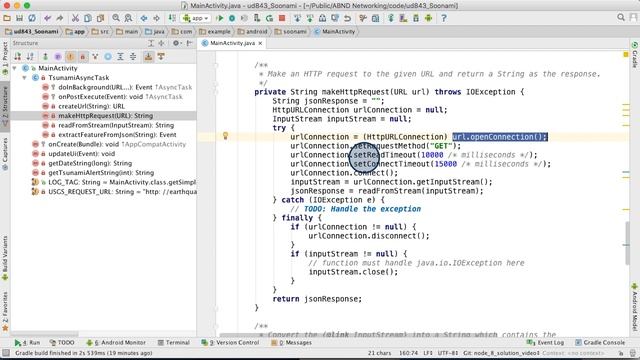Toggle the blue circle Structure filter
The width and height of the screenshot is (640, 360).
108,57
